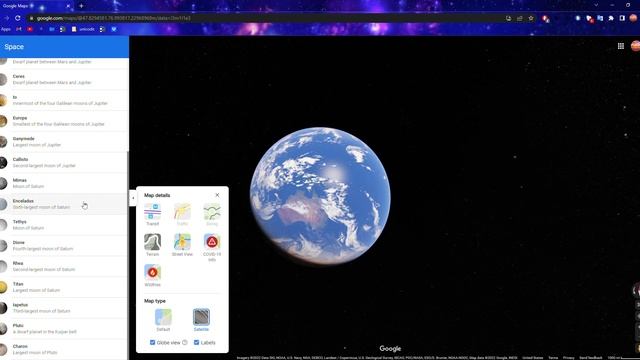Select Dione in the Space list
640x360 pixels.
pos(64,246)
